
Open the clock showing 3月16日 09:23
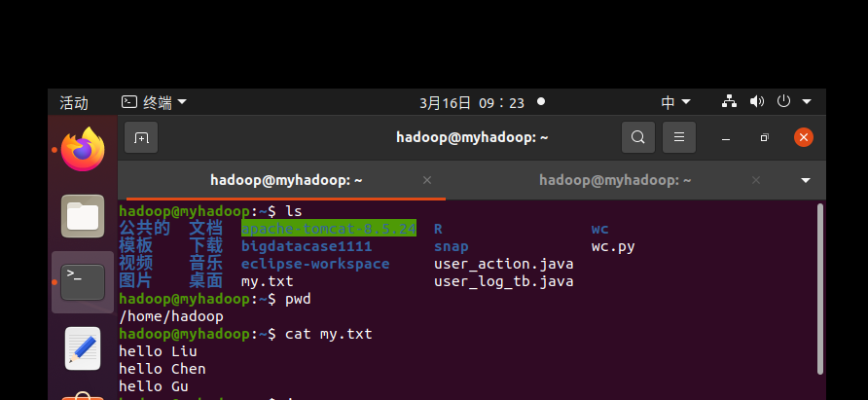point(472,102)
